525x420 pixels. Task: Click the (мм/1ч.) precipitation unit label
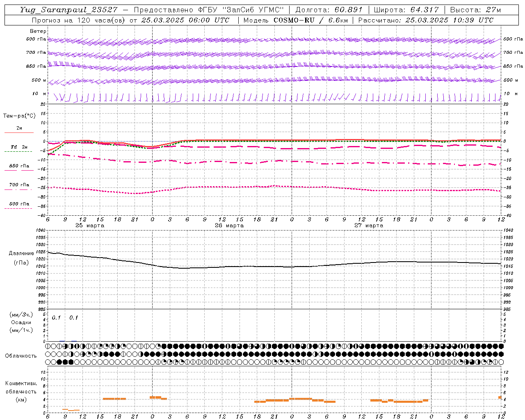[21, 330]
